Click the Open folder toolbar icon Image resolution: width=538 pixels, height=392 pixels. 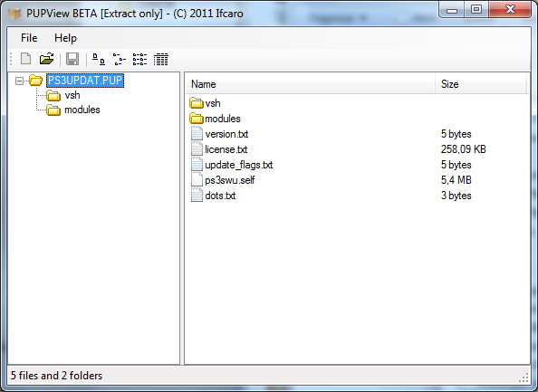coord(47,59)
